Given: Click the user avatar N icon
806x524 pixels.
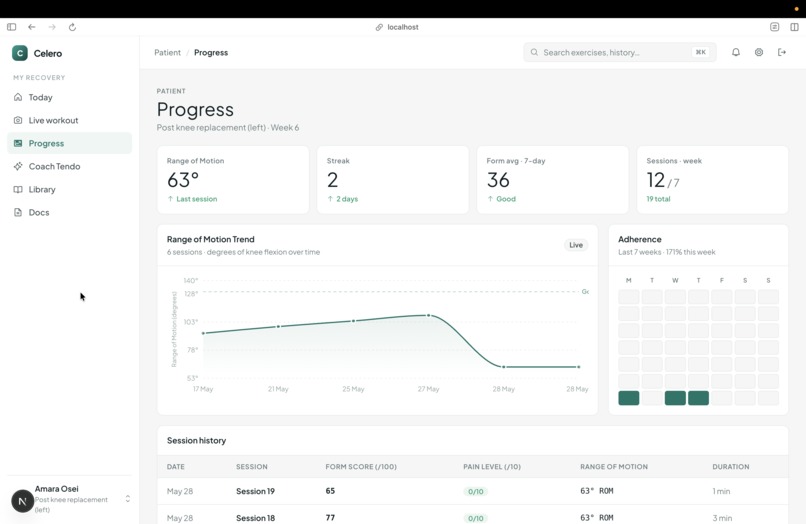Looking at the screenshot, I should pyautogui.click(x=22, y=501).
